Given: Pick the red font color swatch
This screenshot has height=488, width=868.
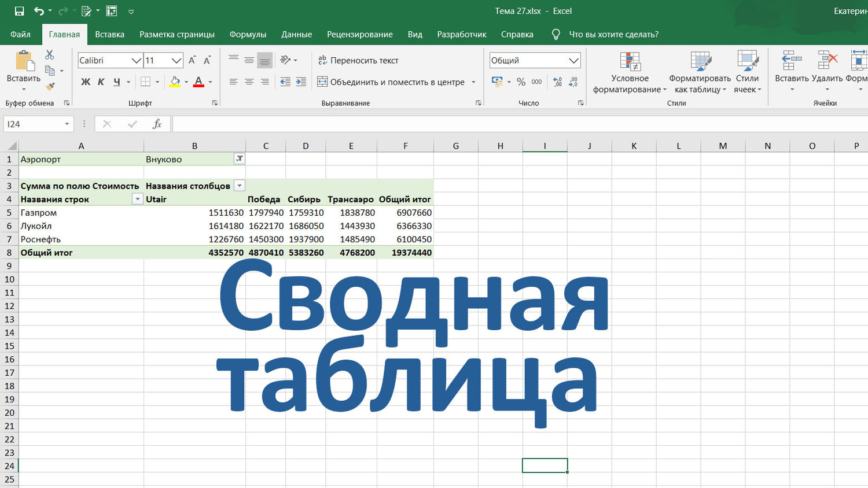Looking at the screenshot, I should [198, 86].
